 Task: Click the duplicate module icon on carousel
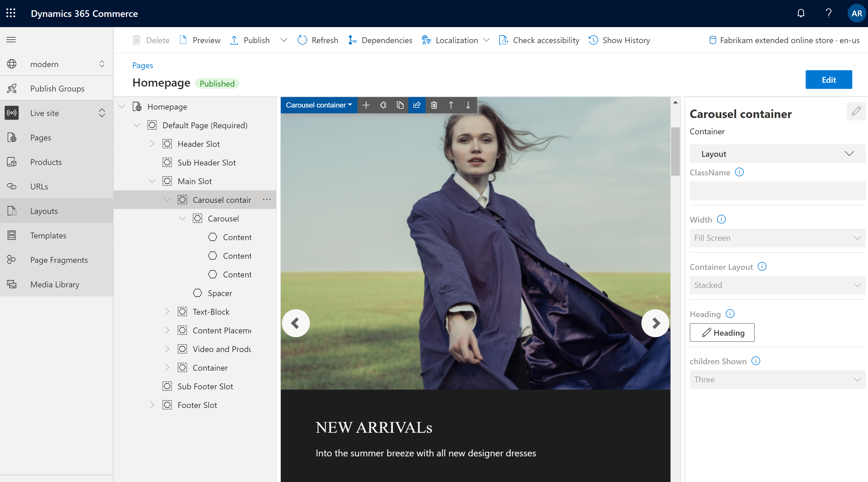[x=401, y=105]
